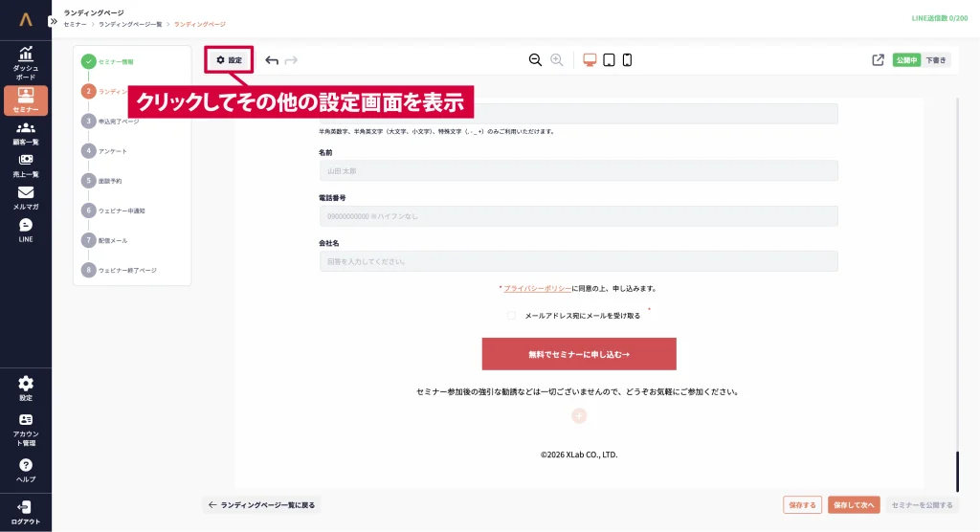Expand the sidebar with the chevron arrows
The image size is (980, 532).
click(54, 20)
